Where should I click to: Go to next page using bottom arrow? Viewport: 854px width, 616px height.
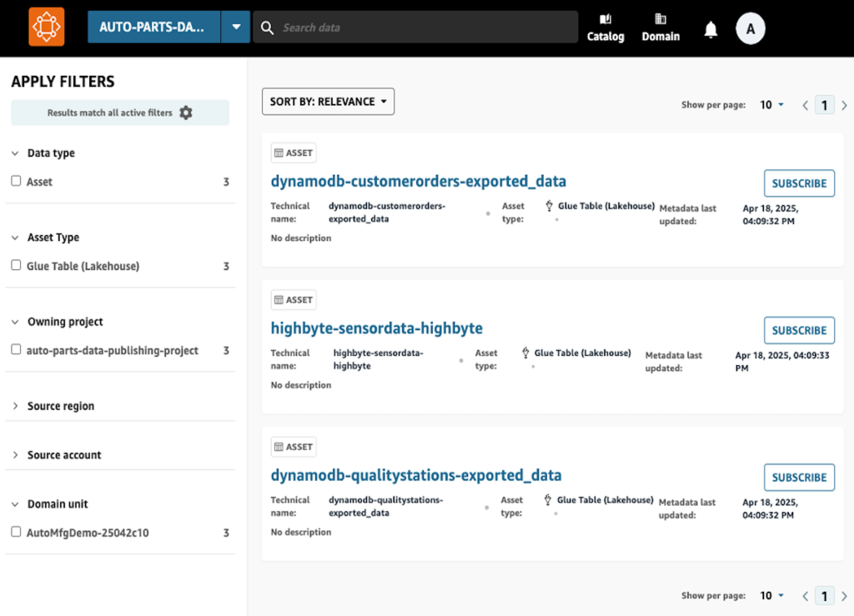point(844,596)
